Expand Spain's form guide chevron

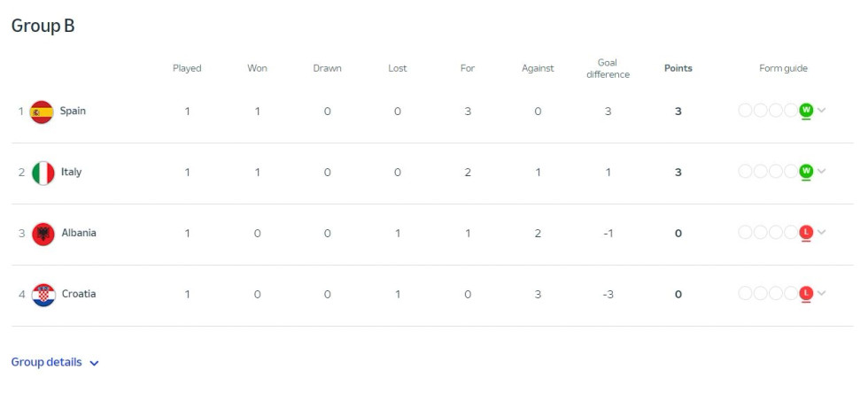(x=822, y=110)
